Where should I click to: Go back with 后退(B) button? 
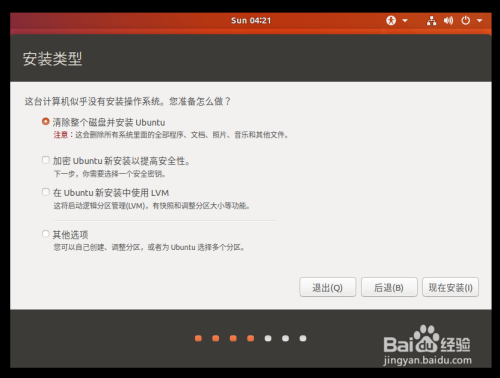tap(389, 287)
